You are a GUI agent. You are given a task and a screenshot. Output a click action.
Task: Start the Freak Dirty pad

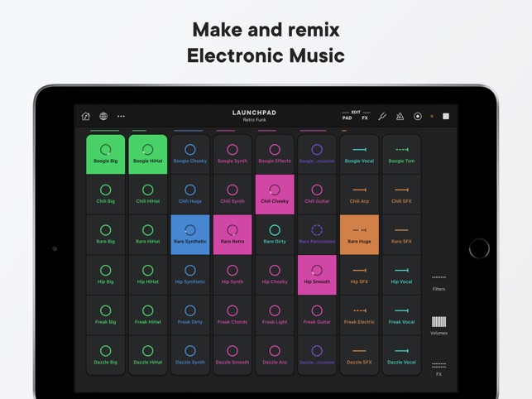190,315
